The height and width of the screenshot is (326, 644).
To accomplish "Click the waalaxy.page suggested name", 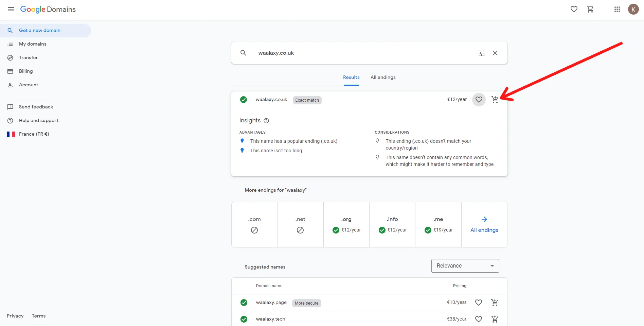I will 271,303.
